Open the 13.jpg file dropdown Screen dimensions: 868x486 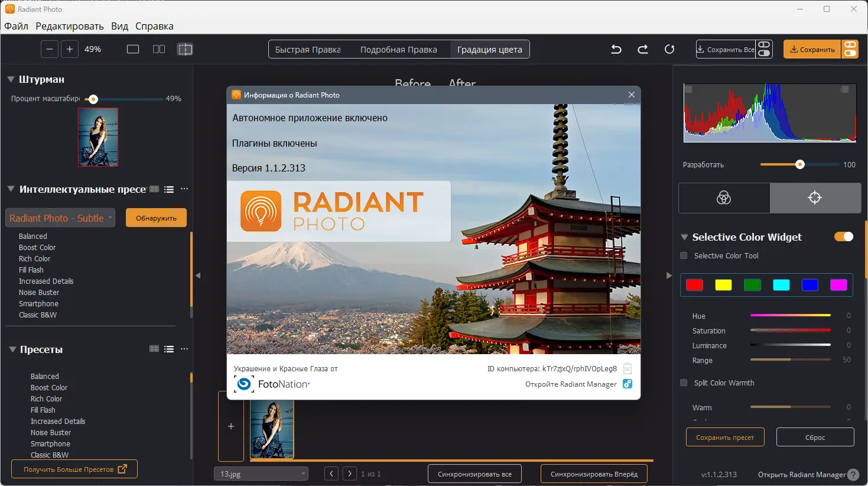tap(261, 474)
